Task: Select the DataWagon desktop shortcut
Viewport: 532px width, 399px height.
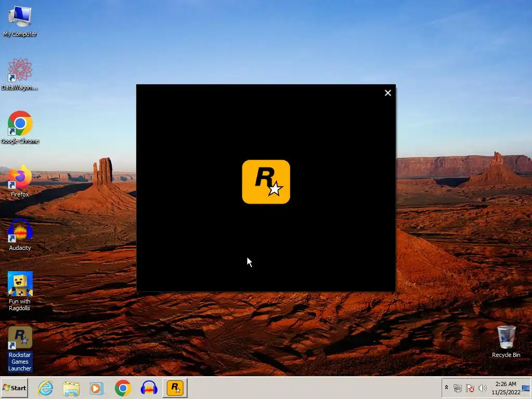Action: pyautogui.click(x=20, y=74)
